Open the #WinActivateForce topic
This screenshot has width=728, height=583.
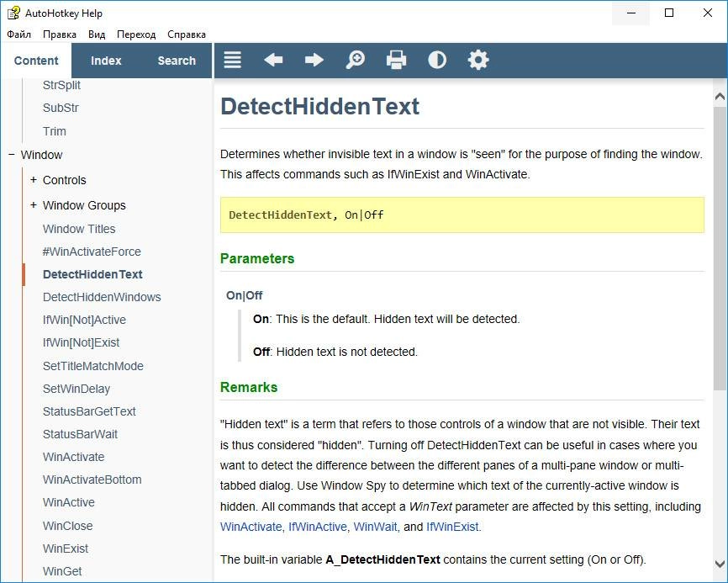pyautogui.click(x=92, y=252)
